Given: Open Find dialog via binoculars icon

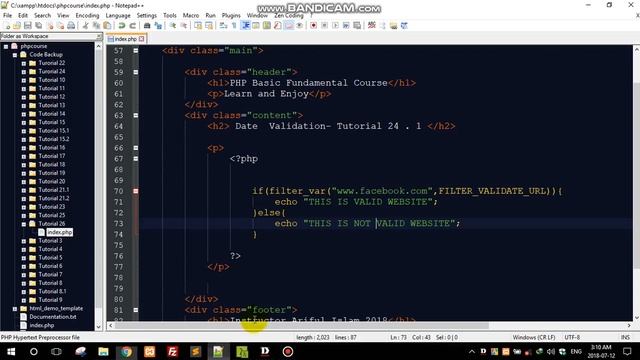Looking at the screenshot, I should pyautogui.click(x=147, y=26).
